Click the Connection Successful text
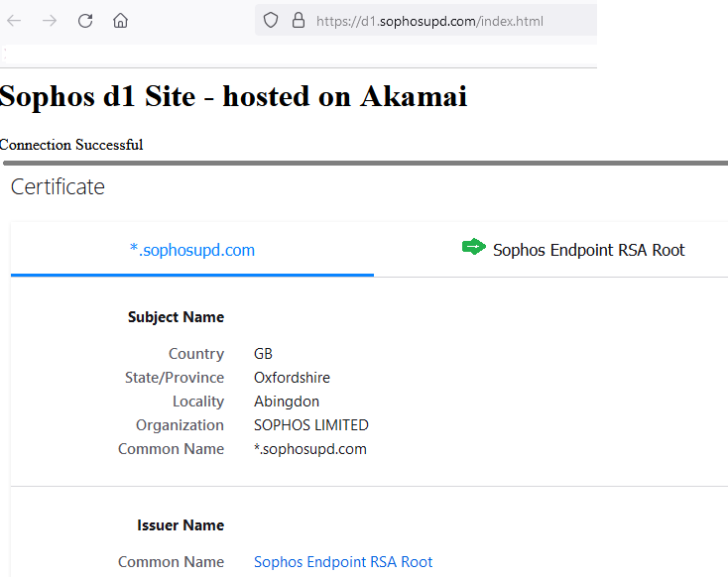 (71, 145)
